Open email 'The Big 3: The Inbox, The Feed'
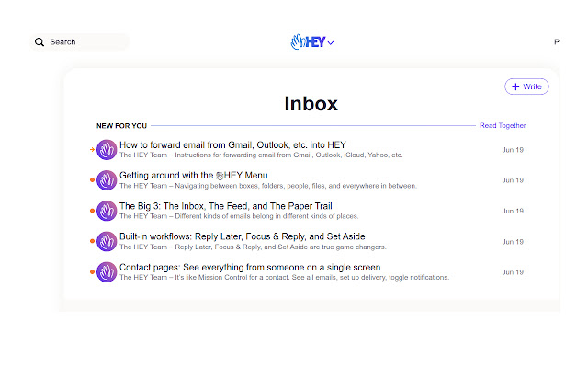Viewport: 588px width, 368px height. (226, 206)
